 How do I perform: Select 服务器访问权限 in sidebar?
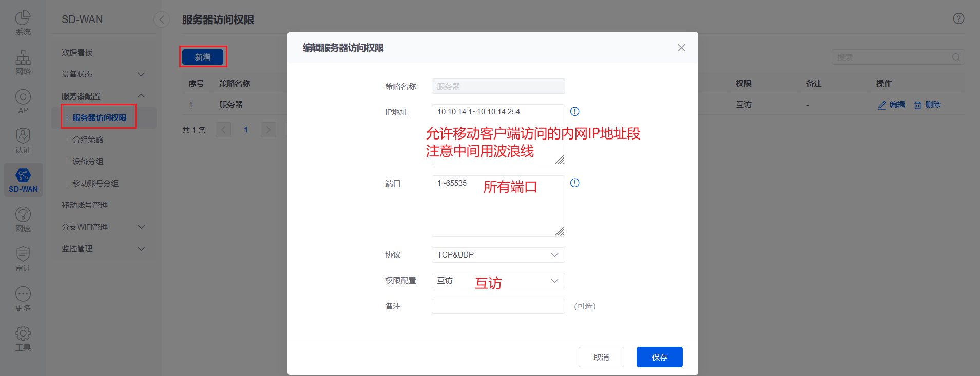99,118
